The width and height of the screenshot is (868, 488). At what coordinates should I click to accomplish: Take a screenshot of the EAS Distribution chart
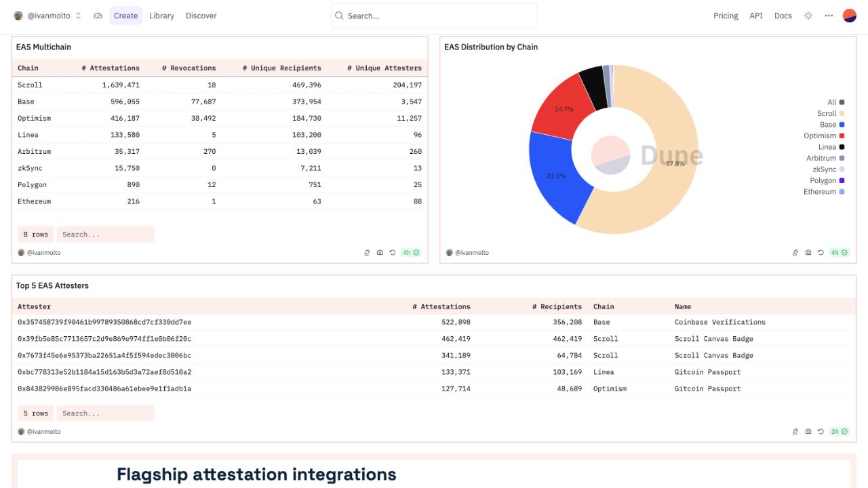(x=808, y=253)
